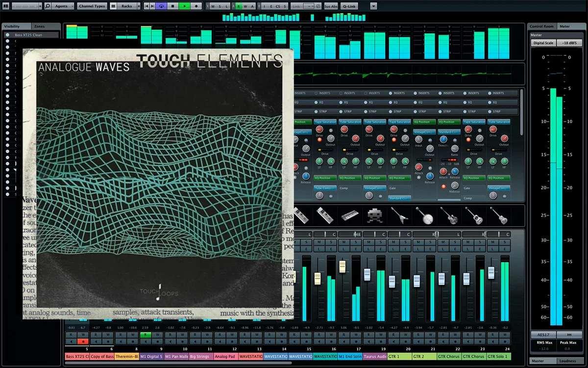Click the Q-Link button
Image resolution: width=588 pixels, height=368 pixels.
coord(350,6)
